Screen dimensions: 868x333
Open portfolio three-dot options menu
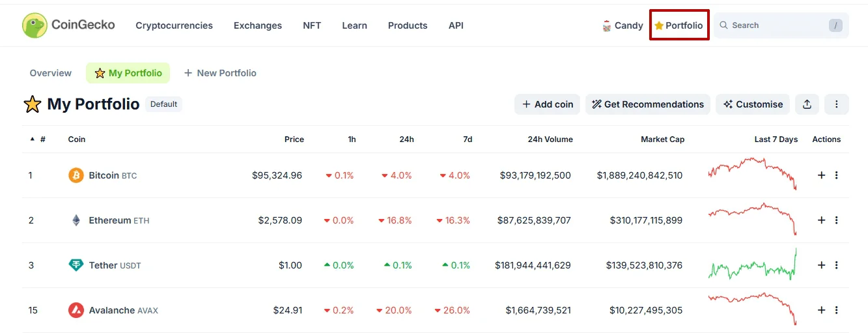tap(836, 104)
